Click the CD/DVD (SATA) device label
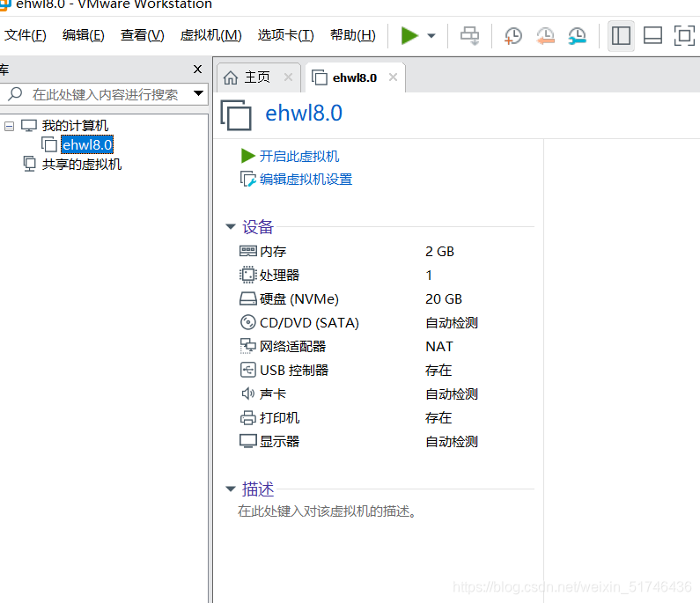 click(x=309, y=323)
